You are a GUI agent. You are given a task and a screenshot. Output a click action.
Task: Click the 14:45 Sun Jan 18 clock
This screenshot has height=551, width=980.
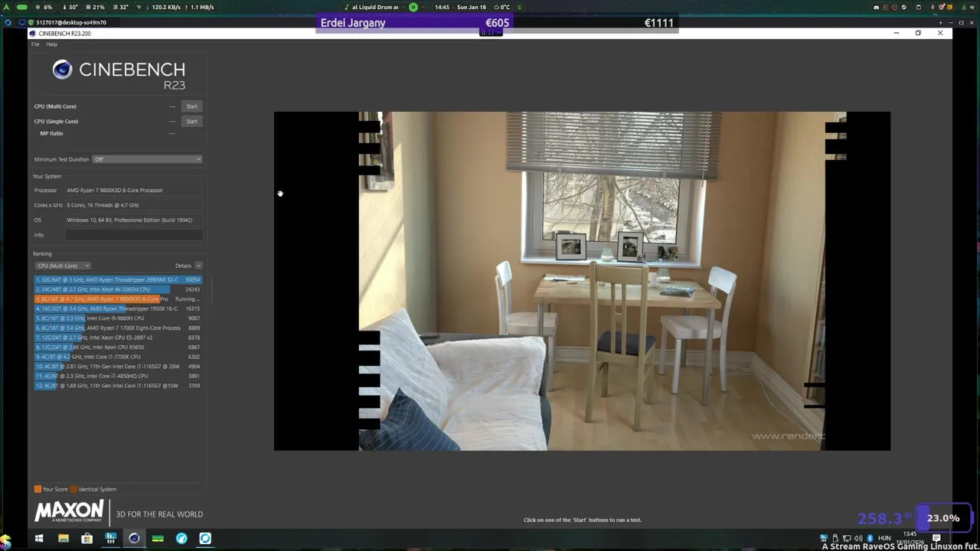460,7
